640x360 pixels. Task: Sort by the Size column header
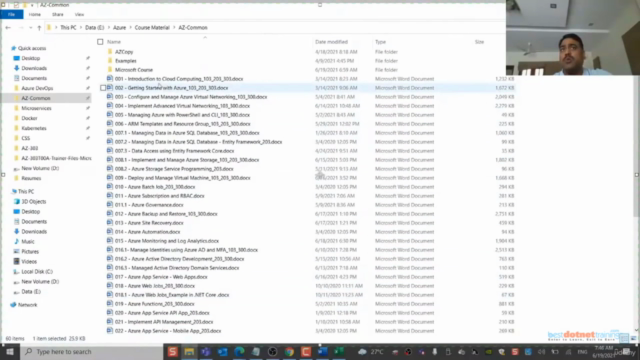479,42
